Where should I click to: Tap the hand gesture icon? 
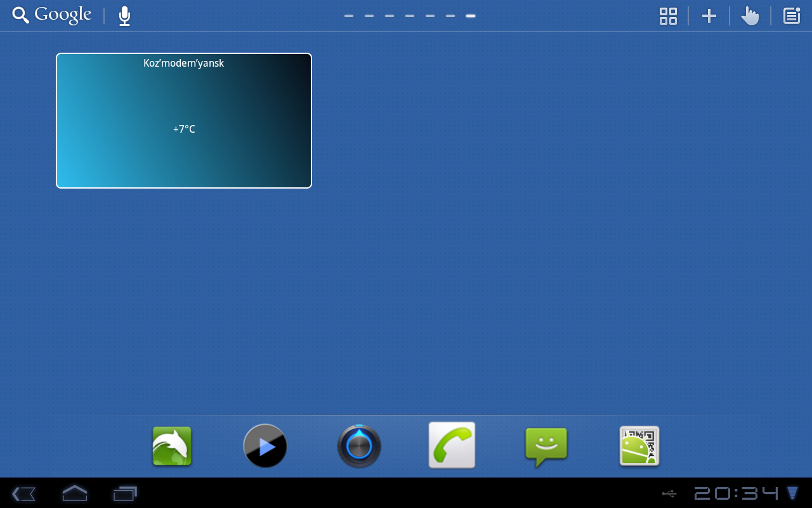pyautogui.click(x=750, y=16)
